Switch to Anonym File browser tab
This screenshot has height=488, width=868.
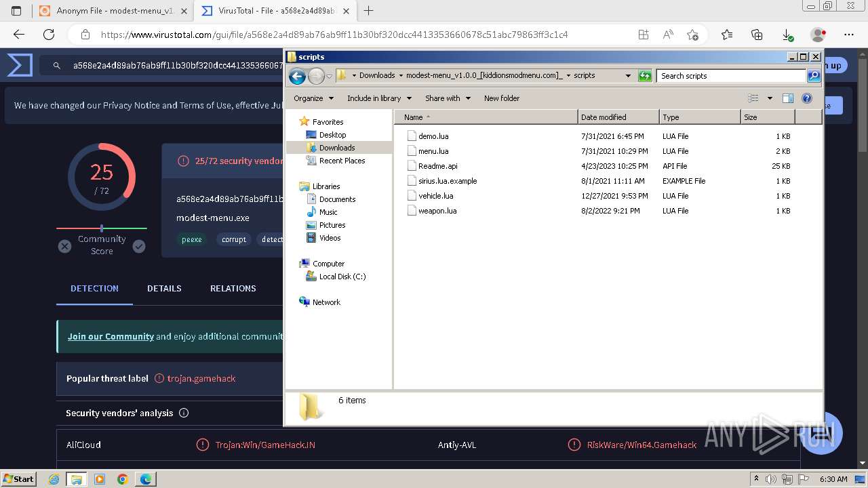pos(112,11)
